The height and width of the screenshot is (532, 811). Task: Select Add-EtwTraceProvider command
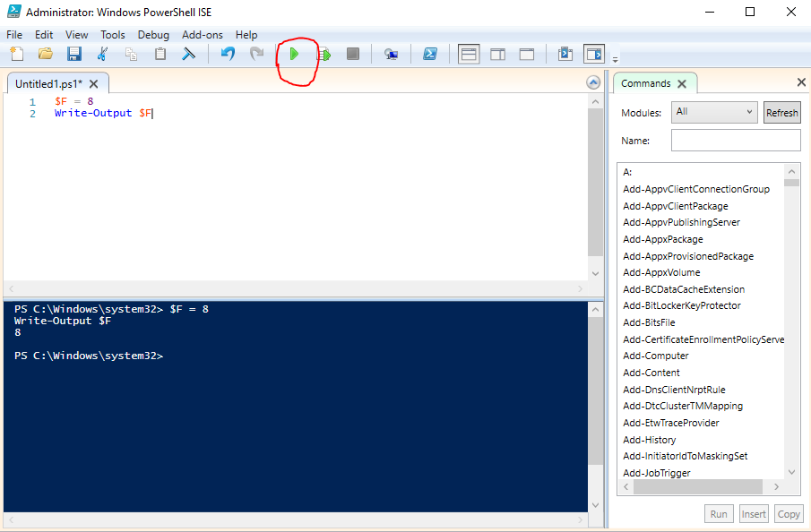(671, 423)
